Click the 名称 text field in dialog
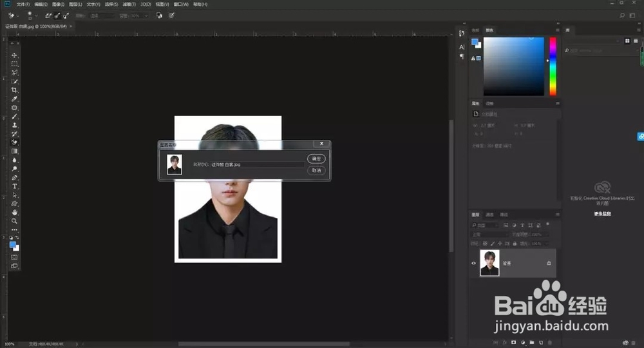This screenshot has width=644, height=348. click(x=258, y=165)
